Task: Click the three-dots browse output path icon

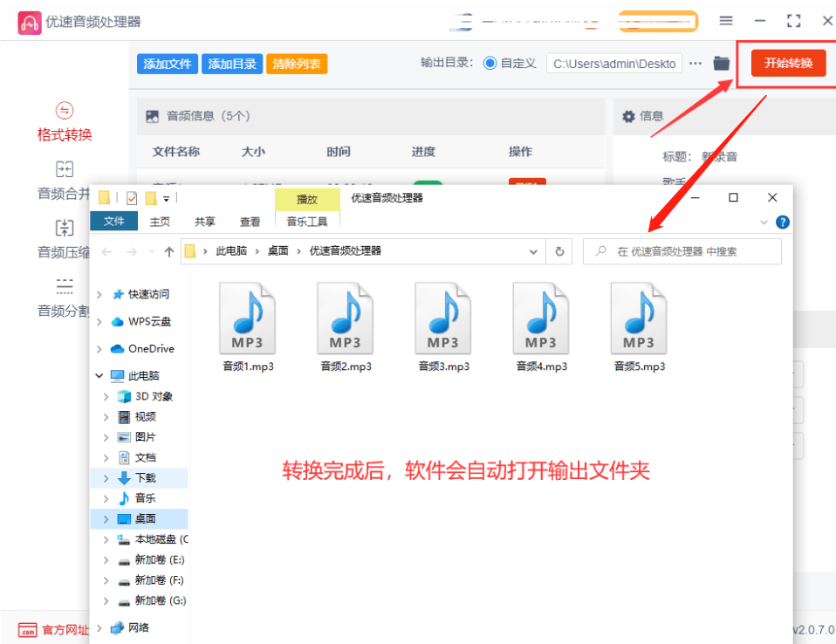Action: click(695, 64)
